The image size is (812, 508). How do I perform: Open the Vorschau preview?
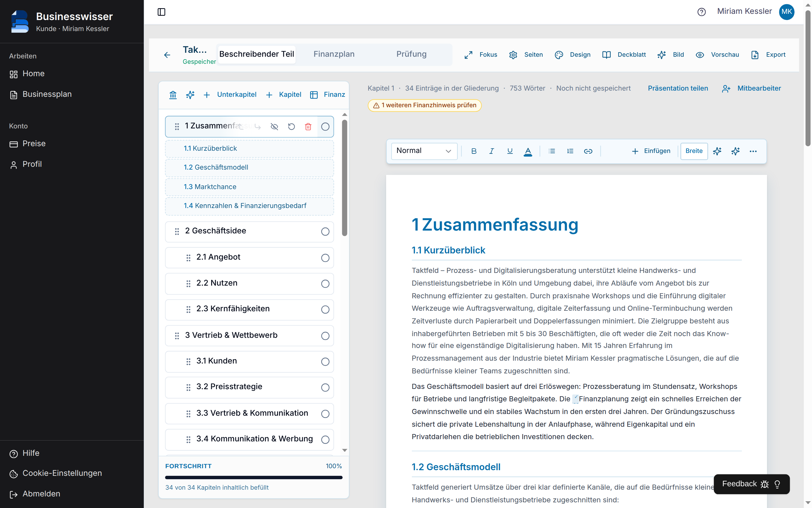pyautogui.click(x=717, y=55)
